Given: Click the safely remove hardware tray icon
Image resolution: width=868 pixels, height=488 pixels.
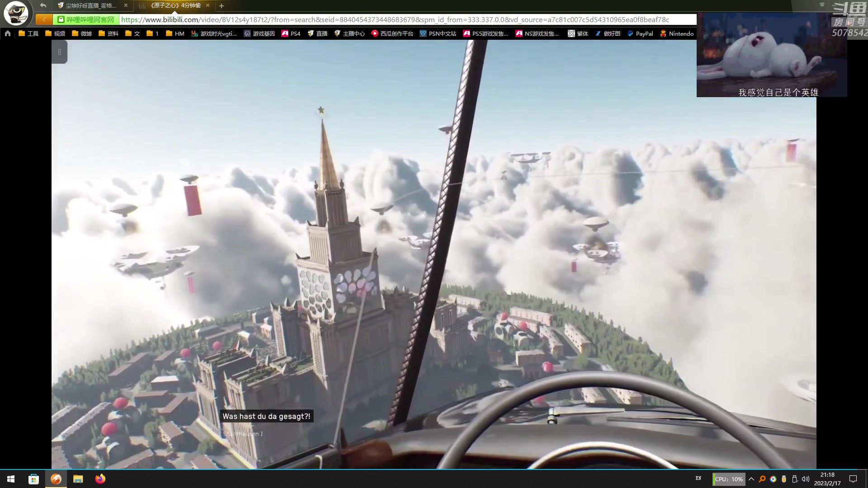Looking at the screenshot, I should point(795,479).
